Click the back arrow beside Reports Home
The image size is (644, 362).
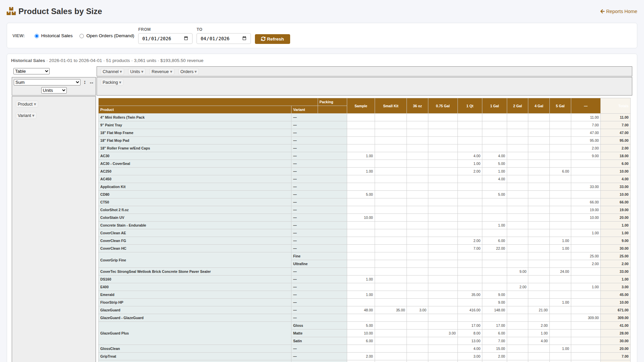(x=602, y=11)
